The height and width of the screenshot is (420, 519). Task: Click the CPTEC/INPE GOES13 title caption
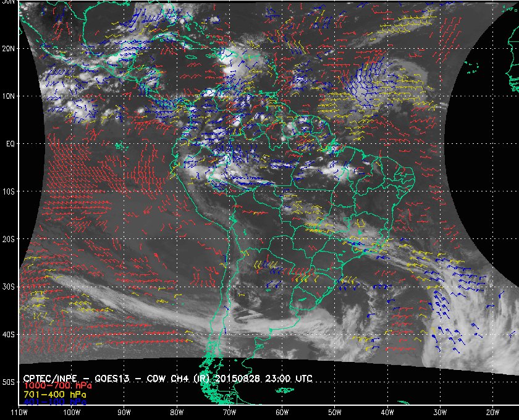(x=168, y=378)
